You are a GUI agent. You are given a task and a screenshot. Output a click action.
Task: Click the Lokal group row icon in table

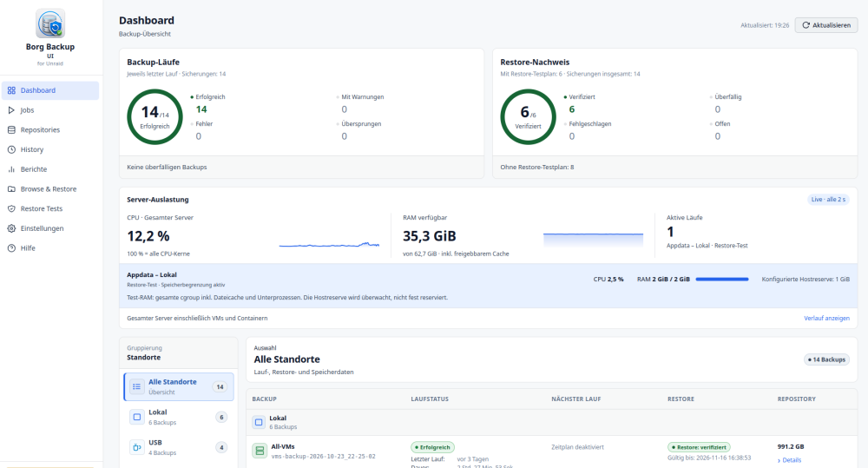pyautogui.click(x=259, y=422)
